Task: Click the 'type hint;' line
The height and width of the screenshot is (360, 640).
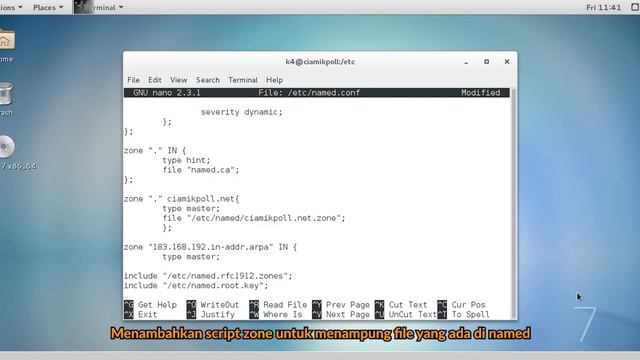Action: pos(186,160)
